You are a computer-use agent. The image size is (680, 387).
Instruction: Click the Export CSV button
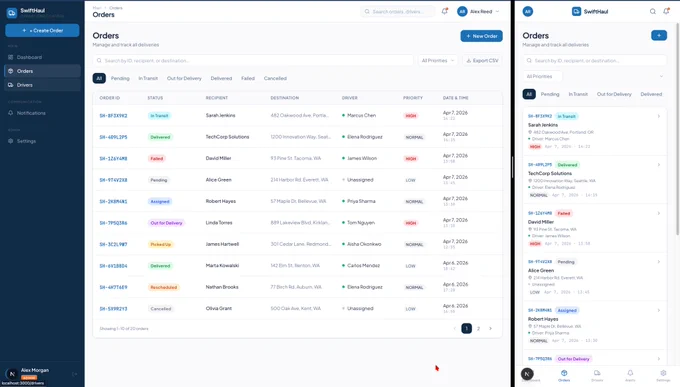(x=482, y=61)
